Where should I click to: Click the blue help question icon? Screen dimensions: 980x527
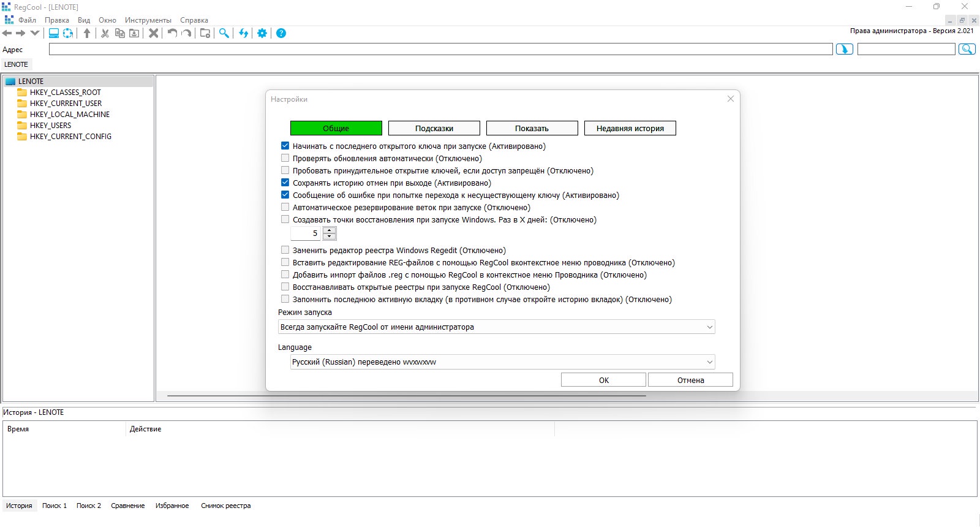[281, 33]
